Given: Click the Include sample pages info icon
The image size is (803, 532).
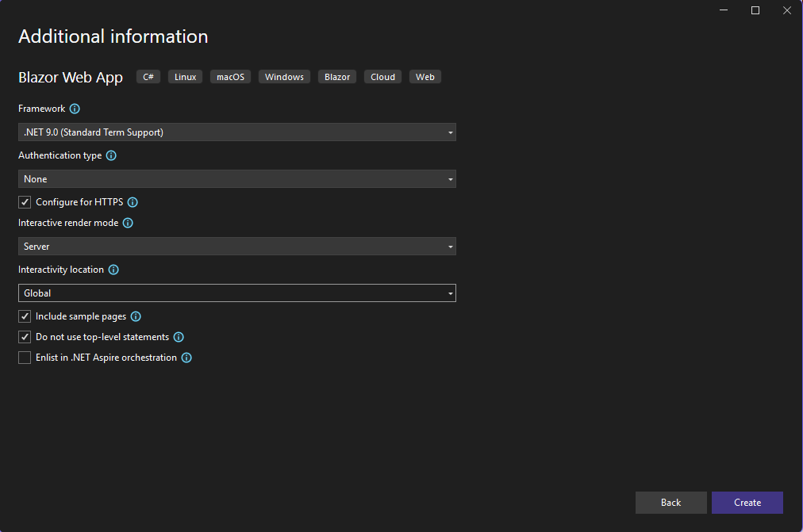Looking at the screenshot, I should tap(136, 316).
